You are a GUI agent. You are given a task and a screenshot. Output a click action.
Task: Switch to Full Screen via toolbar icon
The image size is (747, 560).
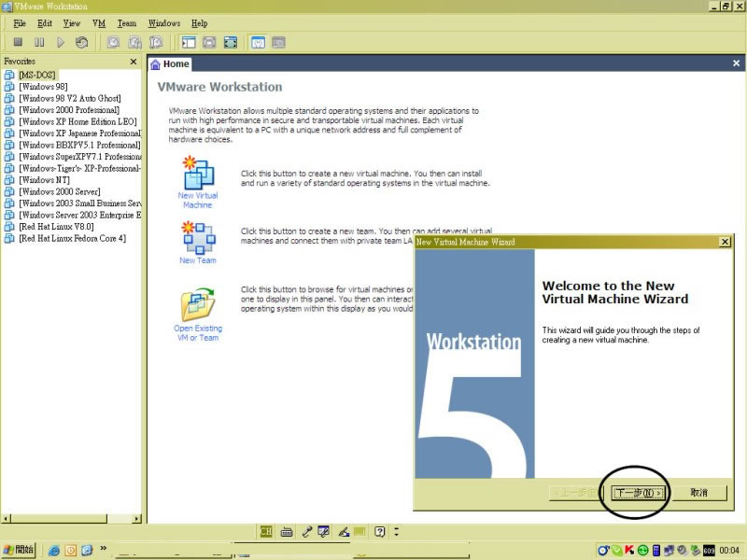(x=230, y=42)
